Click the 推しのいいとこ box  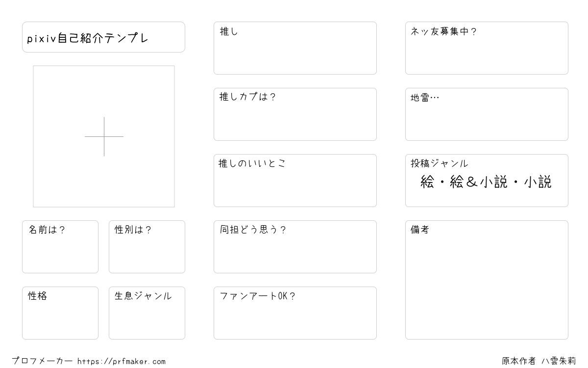tap(295, 181)
